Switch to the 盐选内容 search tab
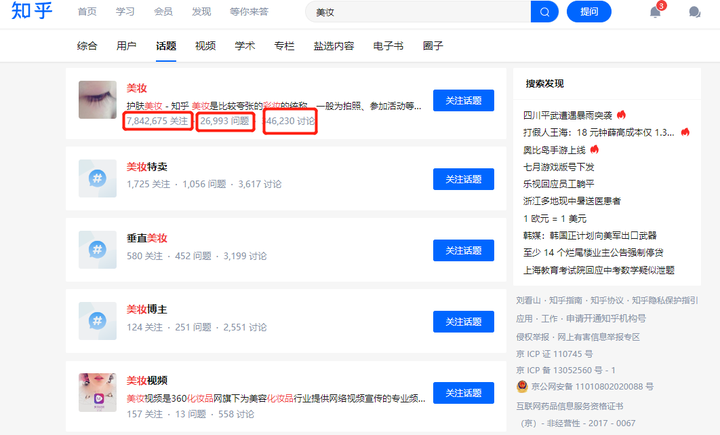This screenshot has width=720, height=435. 334,45
